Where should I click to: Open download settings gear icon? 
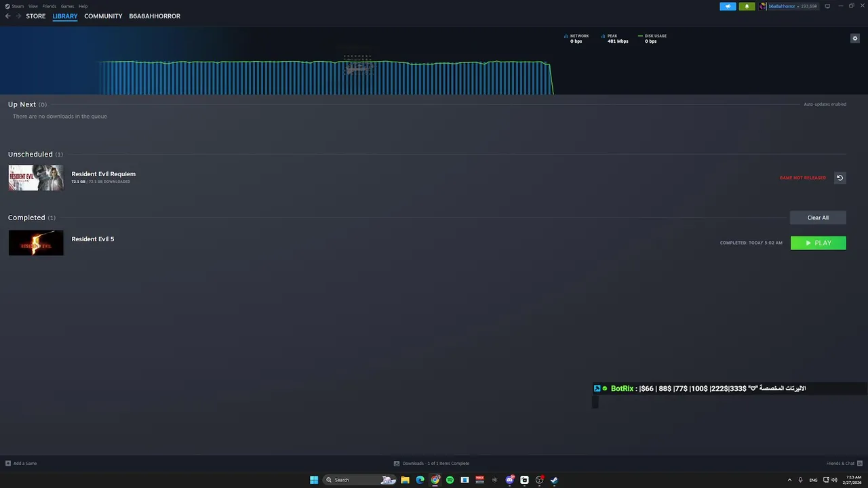(x=855, y=38)
